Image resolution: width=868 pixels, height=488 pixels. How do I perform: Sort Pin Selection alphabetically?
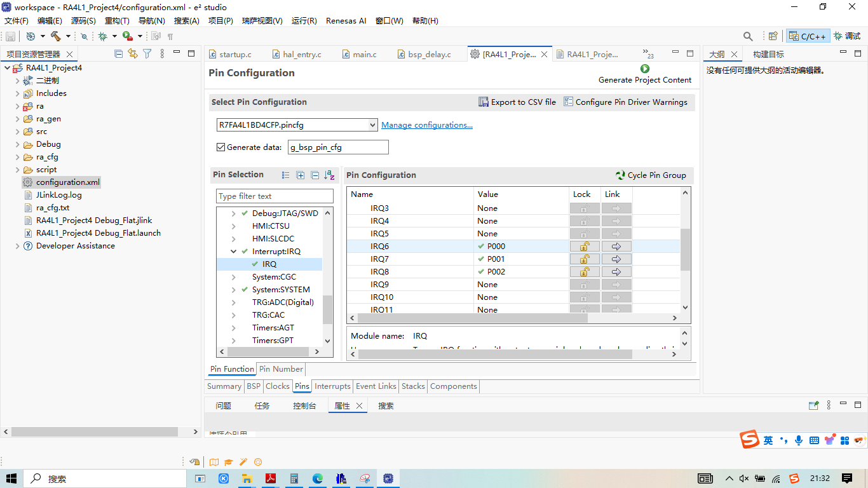329,175
